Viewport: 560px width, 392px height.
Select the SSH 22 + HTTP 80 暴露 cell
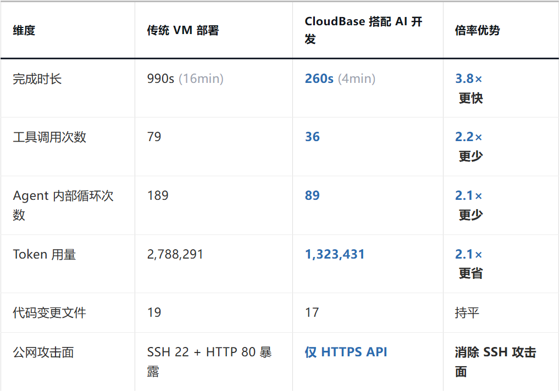(x=209, y=362)
